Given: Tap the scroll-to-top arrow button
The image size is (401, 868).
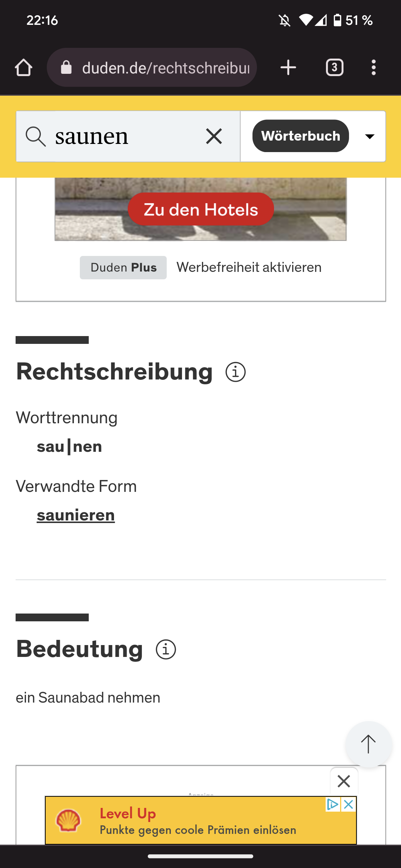Looking at the screenshot, I should pos(368,744).
